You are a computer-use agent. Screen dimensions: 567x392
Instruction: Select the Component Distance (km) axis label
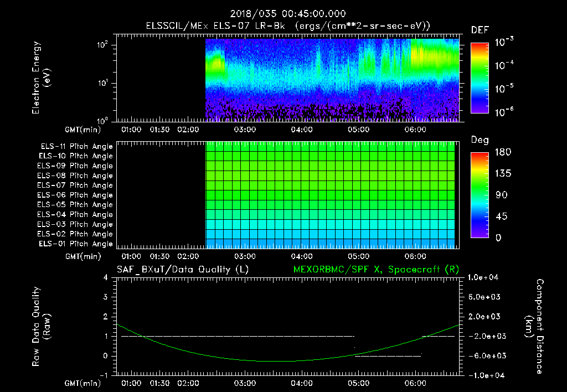point(534,327)
